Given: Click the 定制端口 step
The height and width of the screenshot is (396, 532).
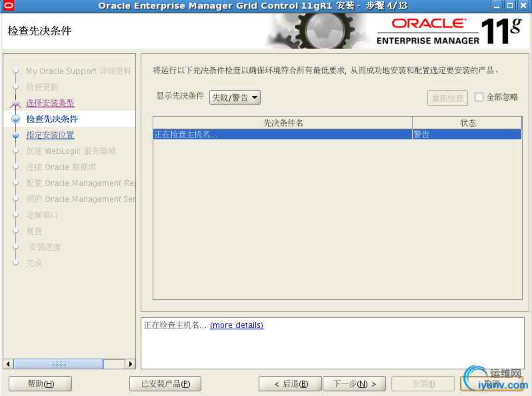Looking at the screenshot, I should (42, 215).
